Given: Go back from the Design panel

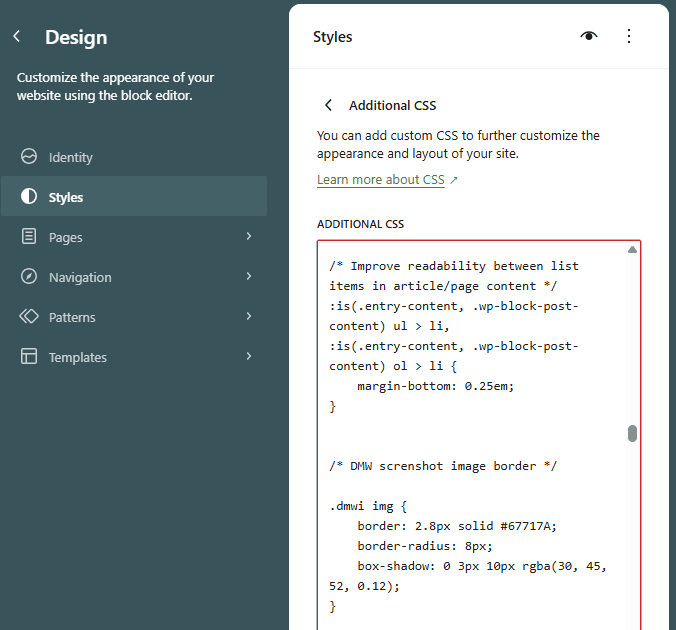Looking at the screenshot, I should click(17, 36).
